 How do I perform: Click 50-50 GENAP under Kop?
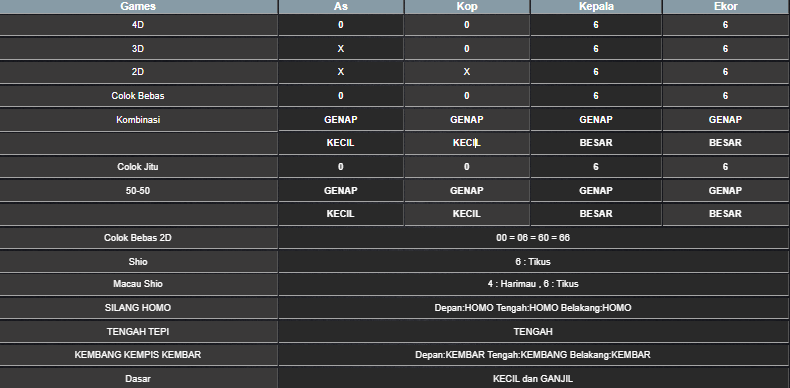467,190
